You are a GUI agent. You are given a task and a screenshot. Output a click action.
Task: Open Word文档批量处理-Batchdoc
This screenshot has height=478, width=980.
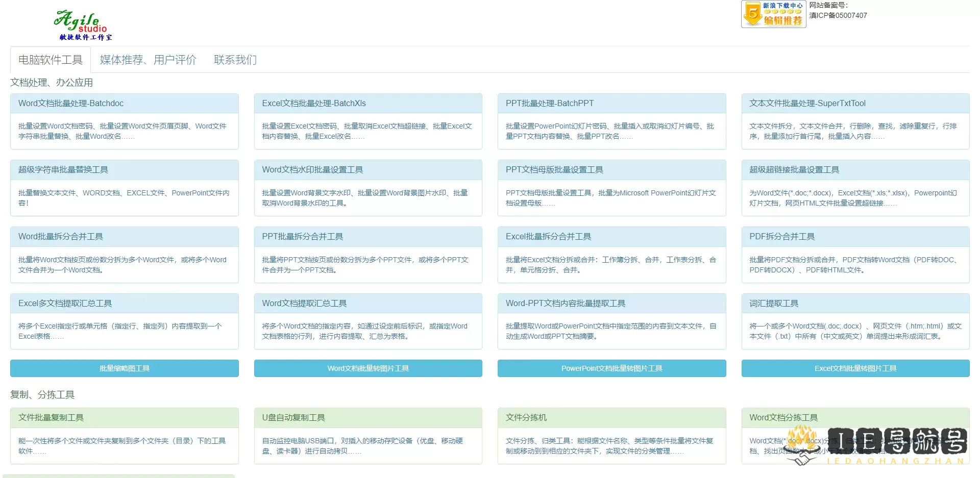pyautogui.click(x=71, y=103)
